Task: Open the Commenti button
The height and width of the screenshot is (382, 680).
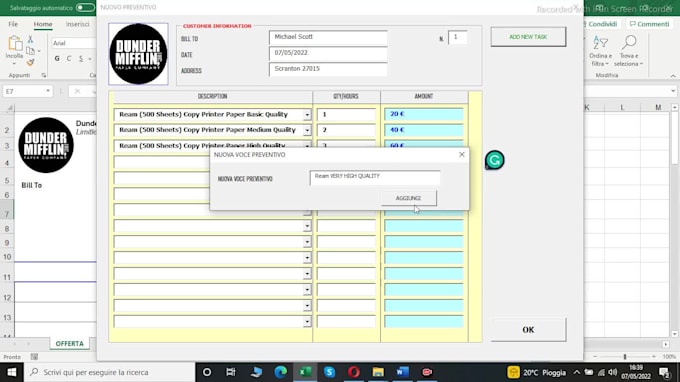Action: (x=649, y=24)
